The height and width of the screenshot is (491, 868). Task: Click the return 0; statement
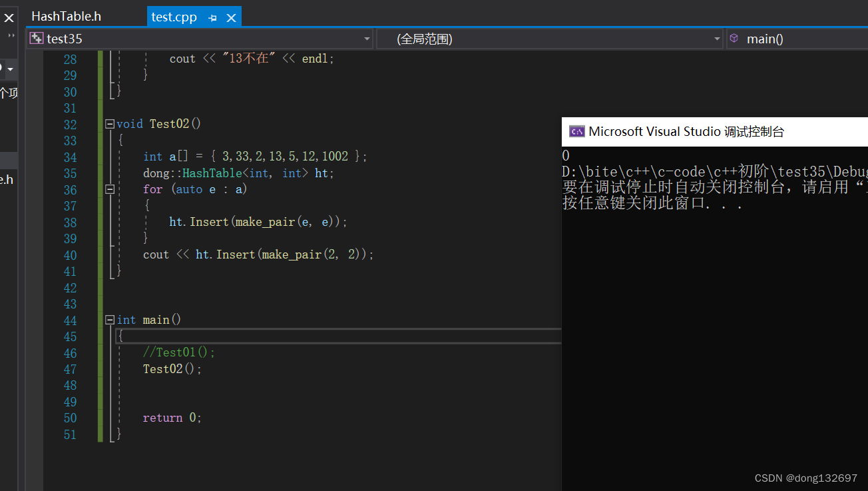(172, 418)
